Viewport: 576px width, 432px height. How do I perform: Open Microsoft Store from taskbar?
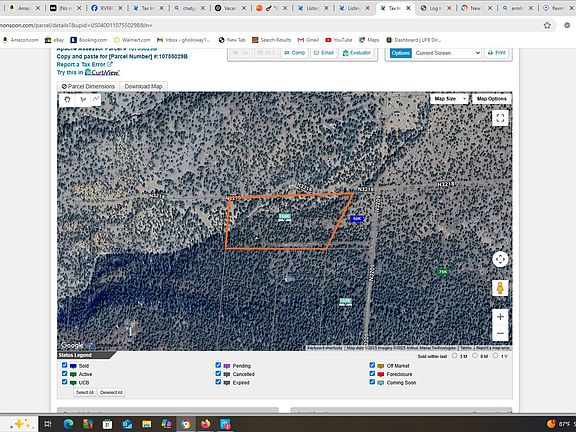[107, 424]
